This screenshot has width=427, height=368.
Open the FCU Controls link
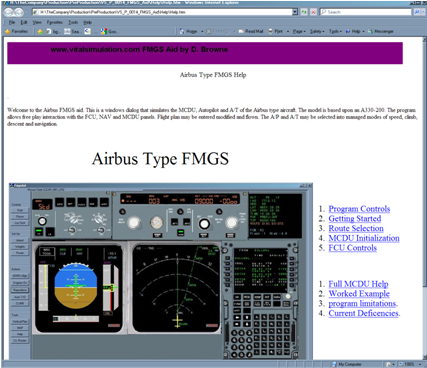tap(353, 248)
